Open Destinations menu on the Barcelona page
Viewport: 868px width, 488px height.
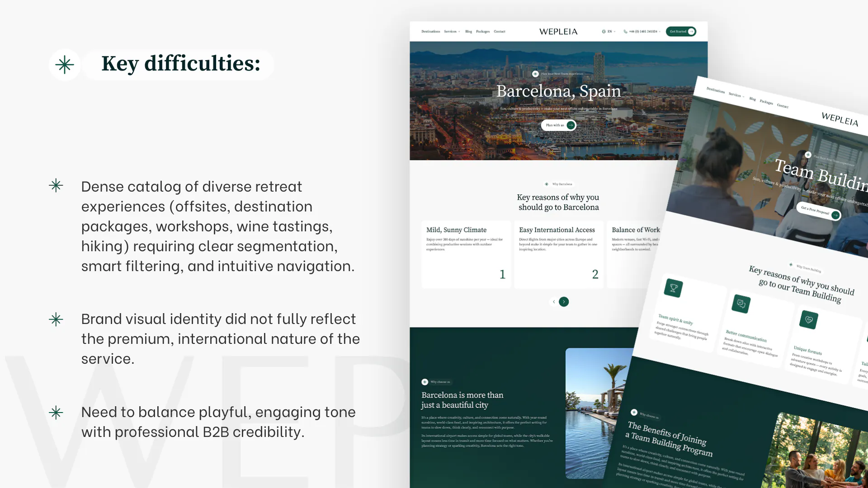(430, 32)
